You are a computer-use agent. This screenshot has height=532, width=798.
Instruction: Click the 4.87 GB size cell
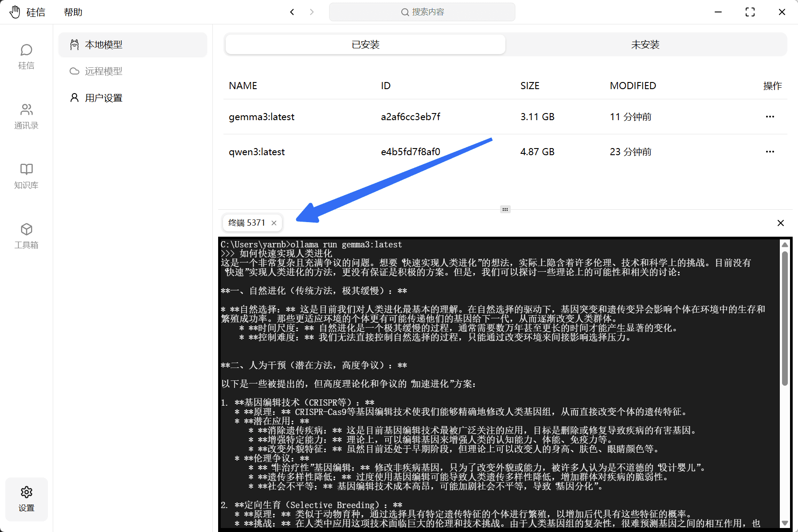pos(537,152)
